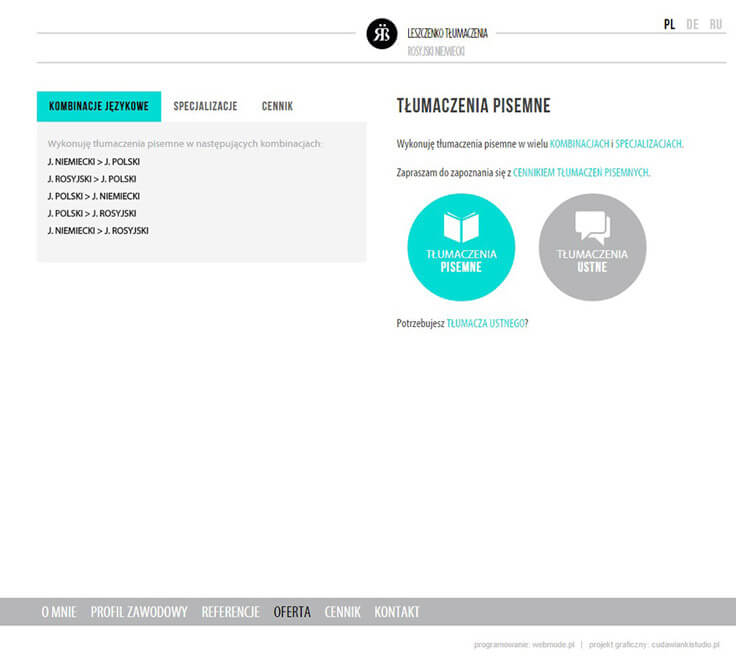Open Cennik in the footer navigation bar

click(342, 612)
